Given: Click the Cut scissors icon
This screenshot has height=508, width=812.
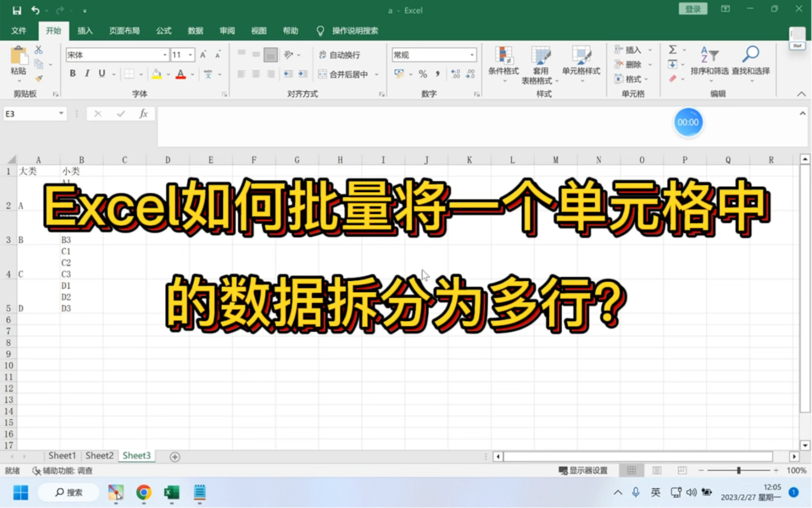Looking at the screenshot, I should (38, 50).
